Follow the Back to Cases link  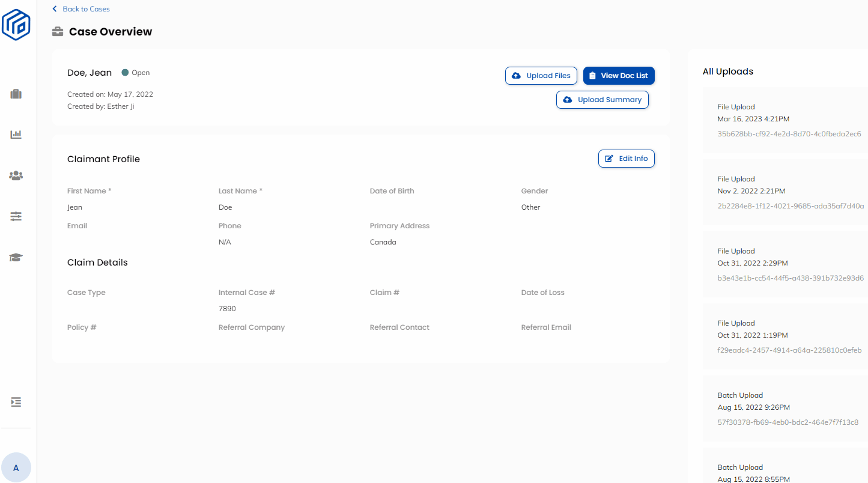(x=86, y=8)
